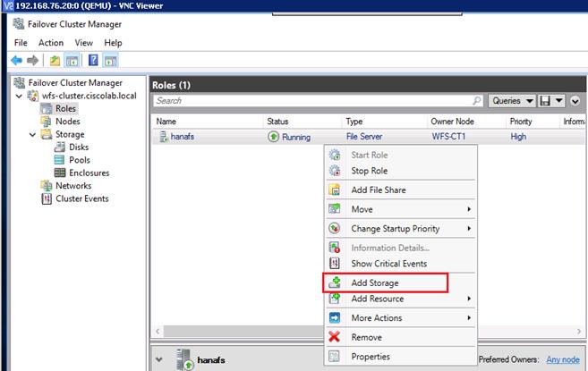The image size is (588, 371).
Task: Expand the round chevron next to the search bar
Action: pos(575,101)
